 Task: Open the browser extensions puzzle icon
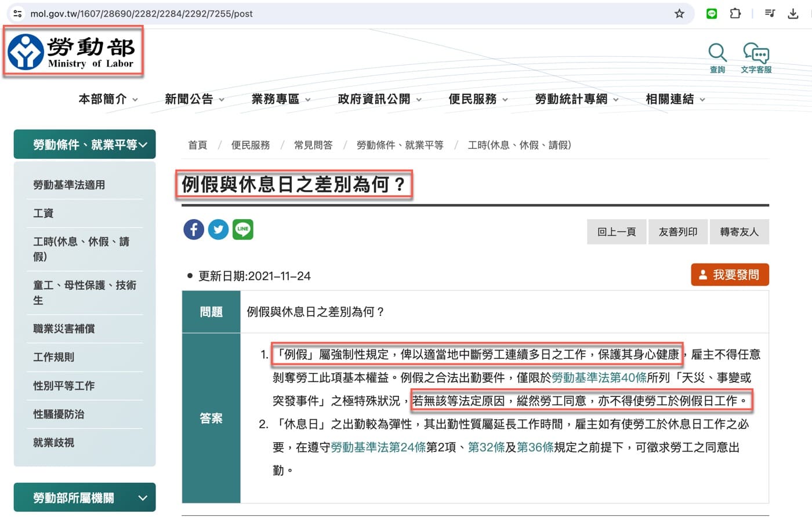pos(735,13)
